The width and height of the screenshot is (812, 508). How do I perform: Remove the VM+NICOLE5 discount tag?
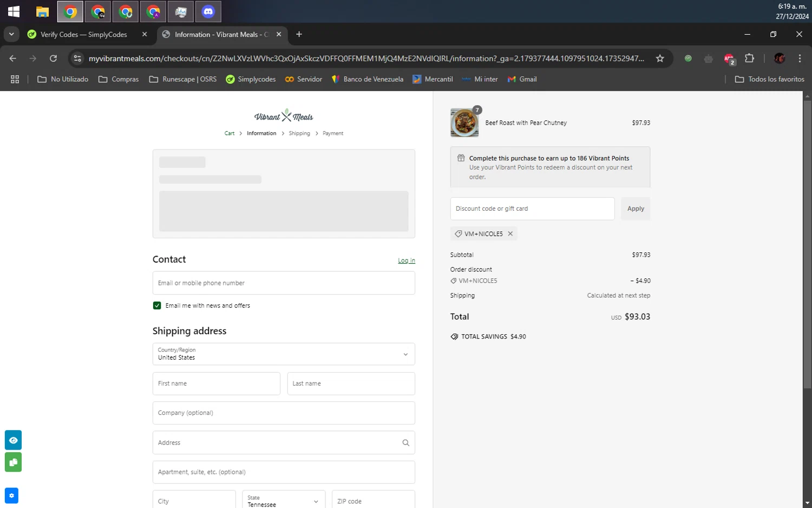[x=510, y=234]
